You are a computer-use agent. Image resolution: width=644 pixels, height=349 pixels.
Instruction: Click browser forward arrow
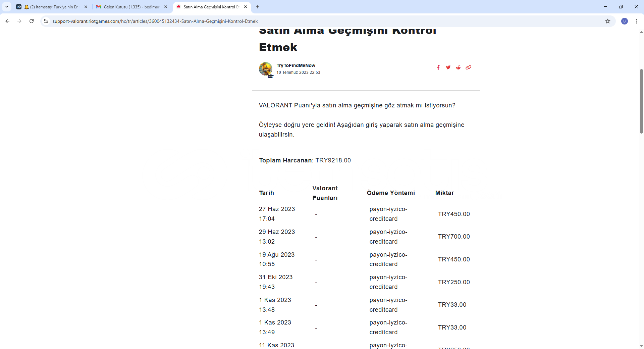tap(19, 21)
